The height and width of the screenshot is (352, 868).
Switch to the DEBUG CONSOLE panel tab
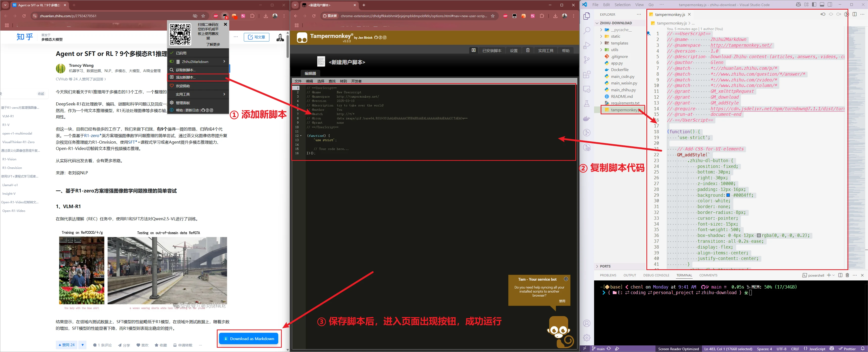click(x=656, y=275)
